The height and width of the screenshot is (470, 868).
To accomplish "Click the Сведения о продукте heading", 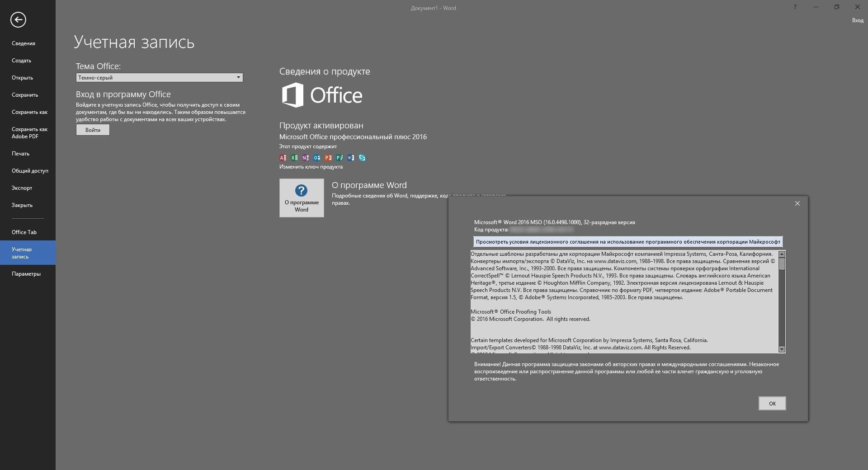I will pos(325,71).
